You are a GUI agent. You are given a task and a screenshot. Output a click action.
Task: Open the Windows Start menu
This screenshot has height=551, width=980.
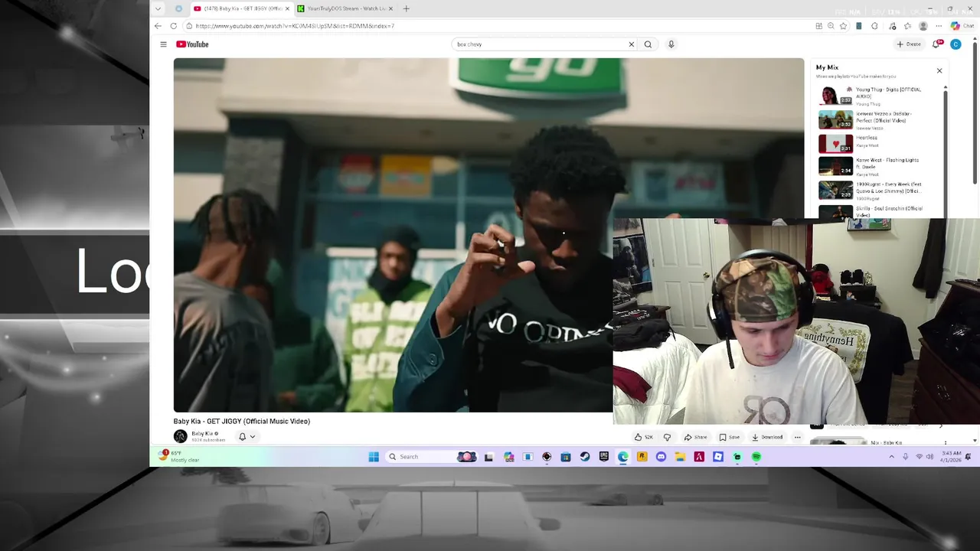pos(374,457)
